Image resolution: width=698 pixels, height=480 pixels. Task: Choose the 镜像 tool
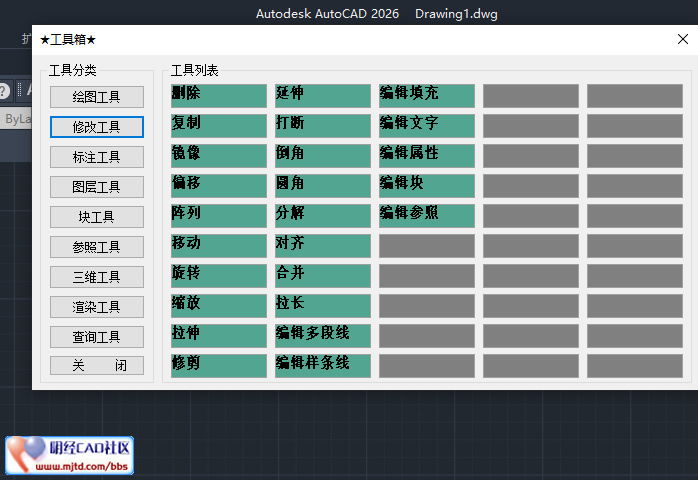(219, 156)
